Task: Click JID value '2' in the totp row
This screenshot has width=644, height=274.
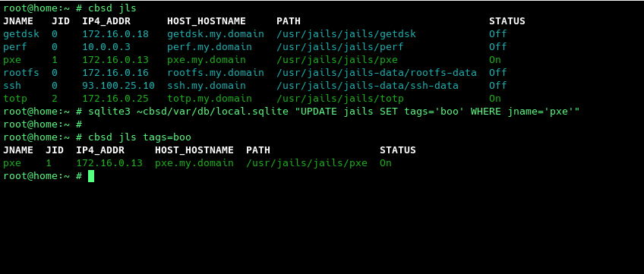Action: (55, 99)
